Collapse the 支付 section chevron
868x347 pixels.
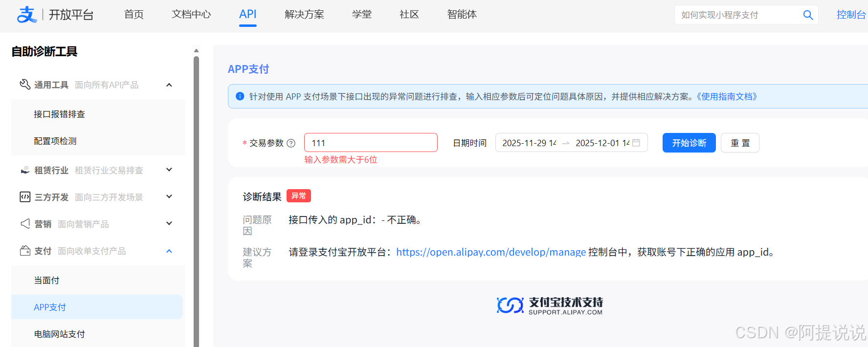point(169,251)
